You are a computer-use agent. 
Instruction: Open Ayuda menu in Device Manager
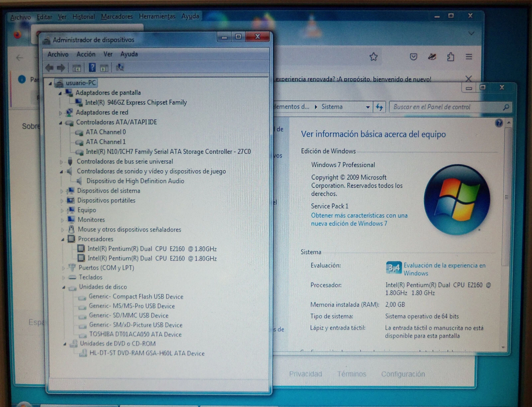tap(129, 54)
